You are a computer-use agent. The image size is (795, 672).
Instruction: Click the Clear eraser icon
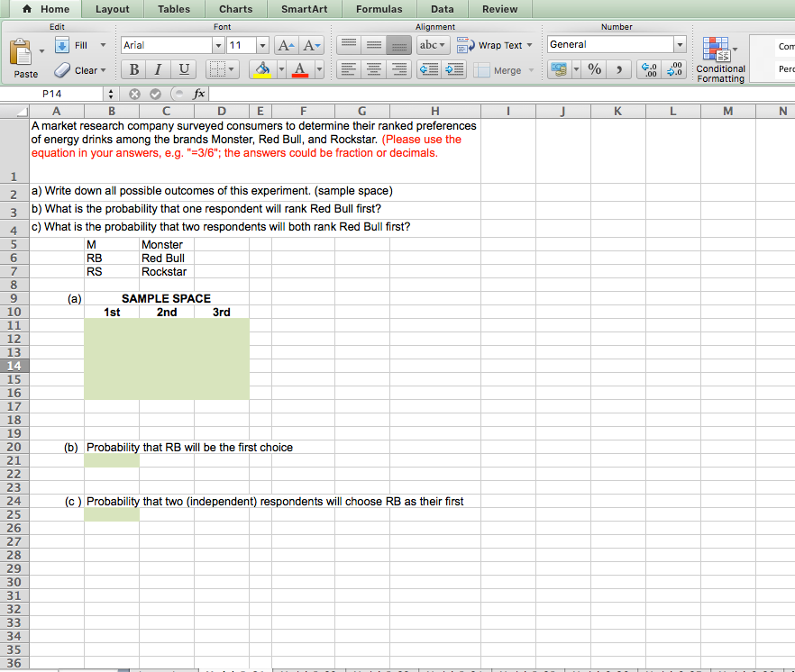pyautogui.click(x=61, y=70)
